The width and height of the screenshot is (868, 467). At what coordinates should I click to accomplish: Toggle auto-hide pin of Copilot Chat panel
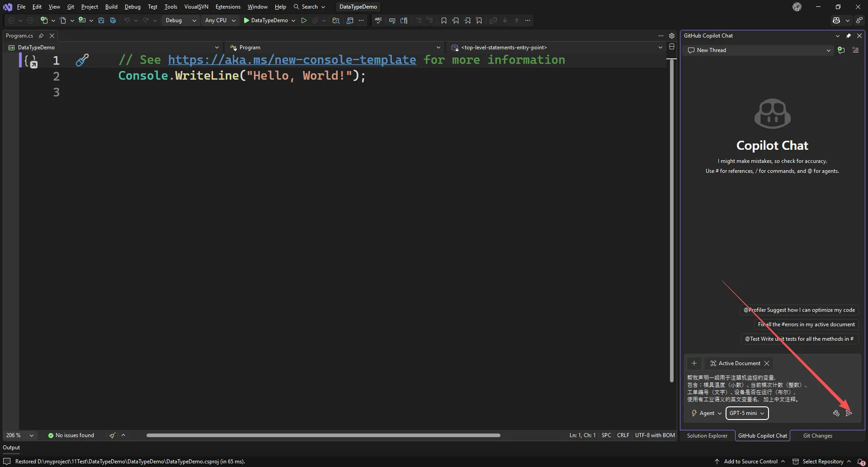coord(849,36)
